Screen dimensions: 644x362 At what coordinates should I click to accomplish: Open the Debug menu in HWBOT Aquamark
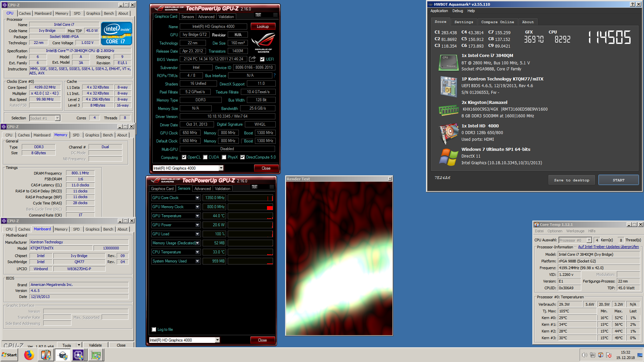[458, 11]
